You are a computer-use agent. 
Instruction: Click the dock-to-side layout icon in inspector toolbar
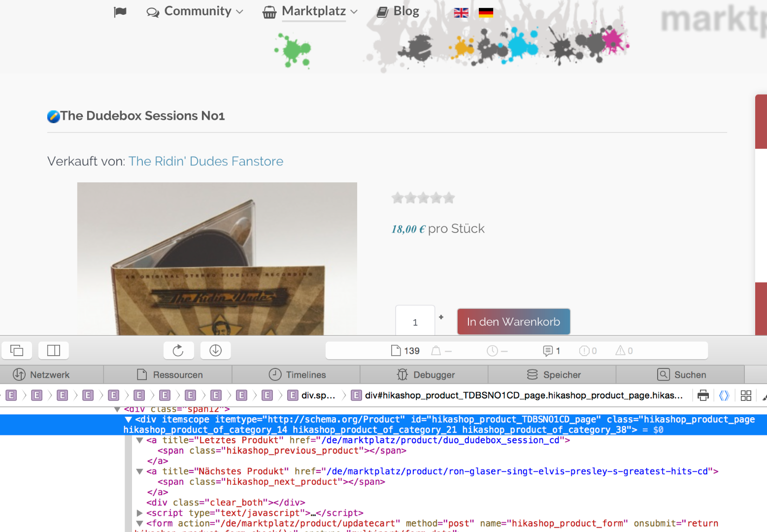[x=54, y=350]
